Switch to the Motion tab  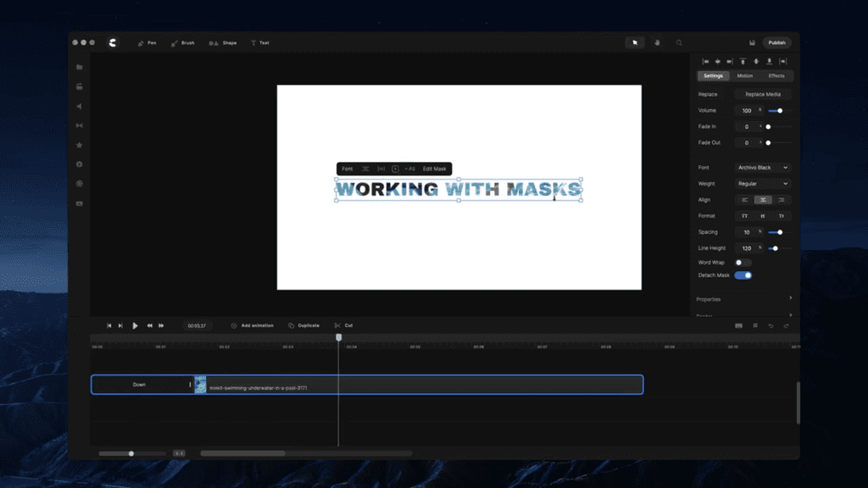[x=744, y=76]
